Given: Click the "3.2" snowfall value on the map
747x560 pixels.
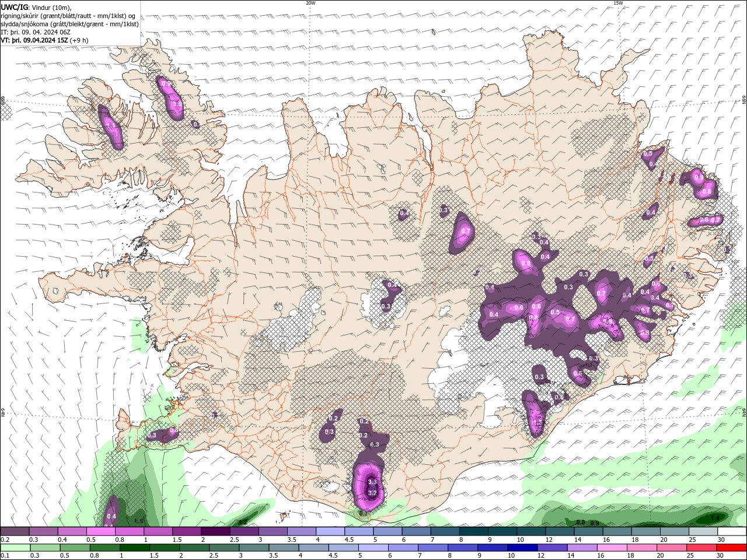Looking at the screenshot, I should 372,493.
